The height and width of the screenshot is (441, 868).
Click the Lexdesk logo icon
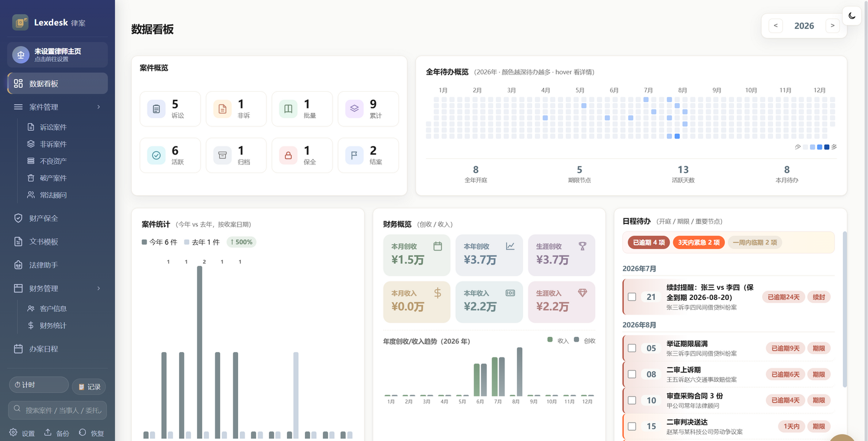tap(21, 22)
